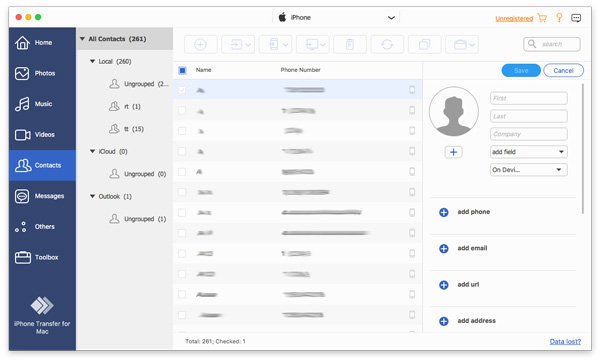Click the Apple logo in the device selector

point(282,17)
